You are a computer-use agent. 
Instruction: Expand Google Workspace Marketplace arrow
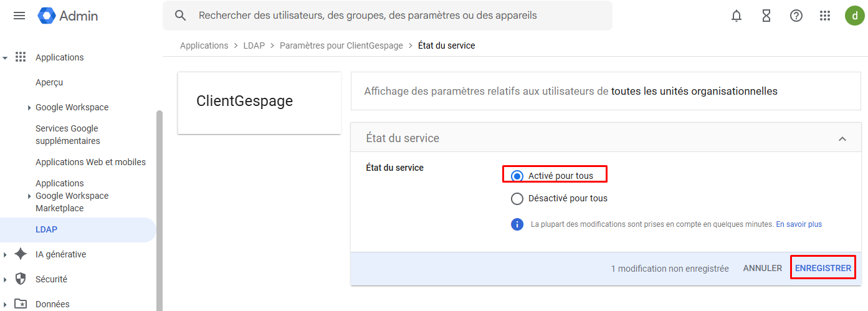29,196
